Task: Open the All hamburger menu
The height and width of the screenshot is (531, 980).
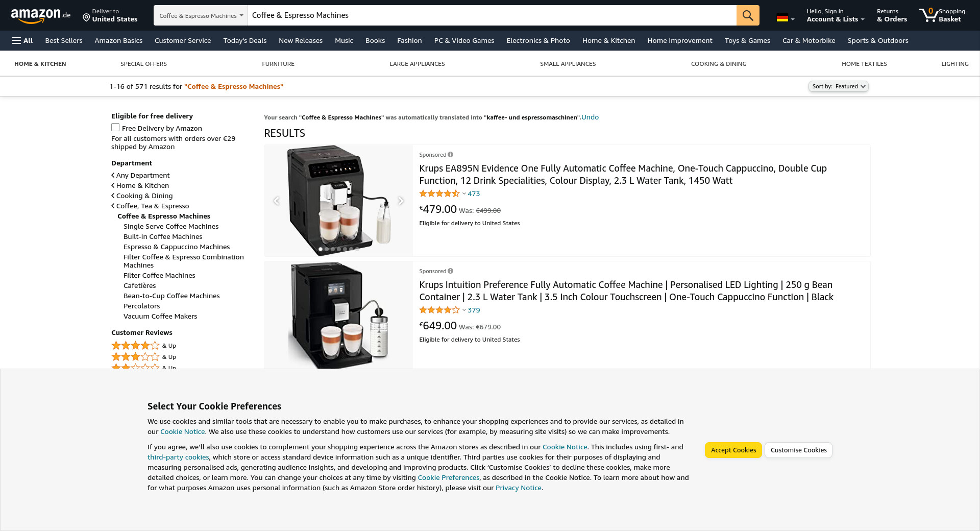Action: point(22,41)
